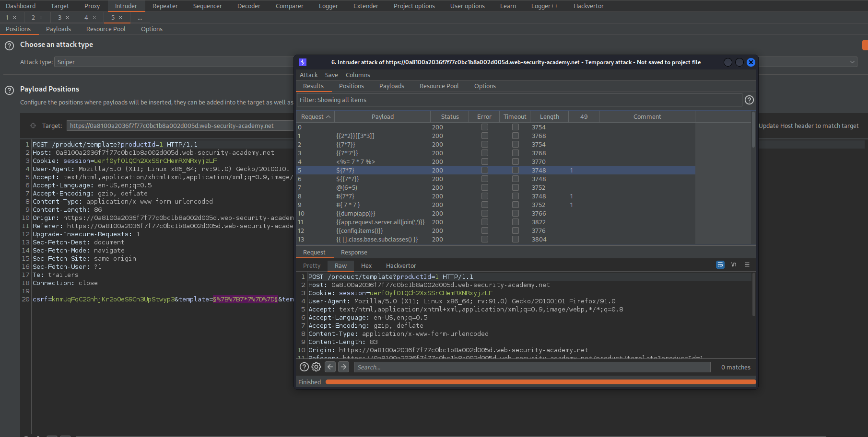Sort results by Payload column
Viewport: 868px width, 437px height.
click(382, 116)
